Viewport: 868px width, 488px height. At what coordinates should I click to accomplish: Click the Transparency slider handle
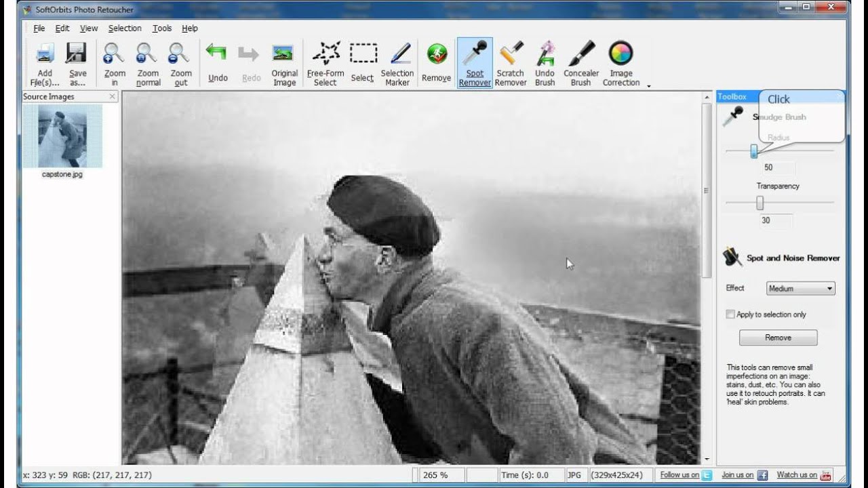[759, 203]
